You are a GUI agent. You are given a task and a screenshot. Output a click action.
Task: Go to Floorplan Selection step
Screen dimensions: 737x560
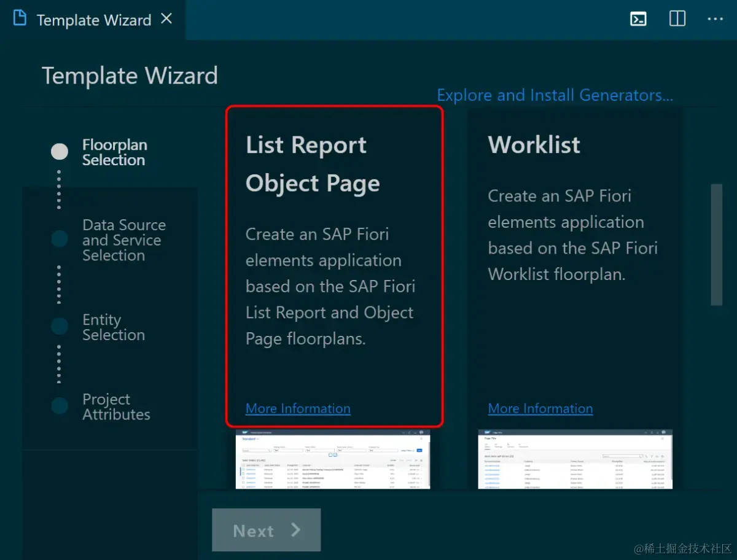click(115, 153)
